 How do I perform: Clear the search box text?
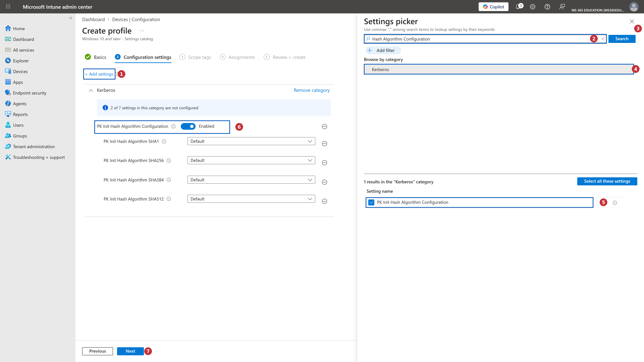603,39
